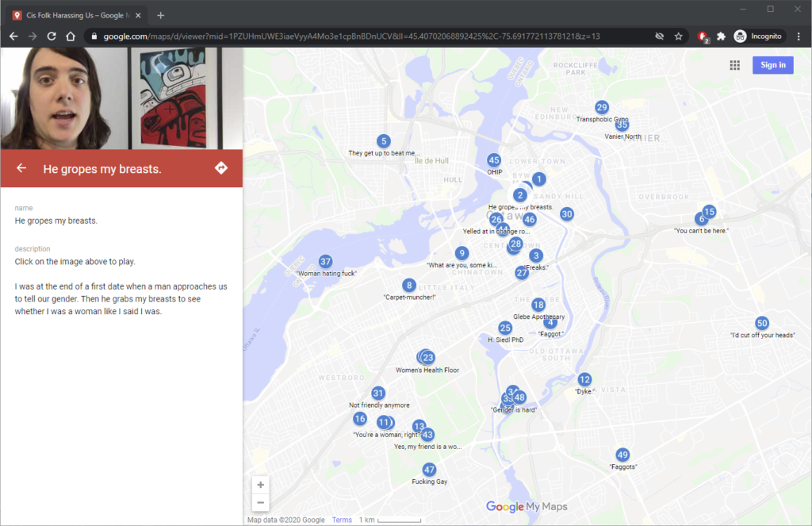Viewport: 812px width, 526px height.
Task: Open the third-party cookie blocked eye icon
Action: coord(659,36)
